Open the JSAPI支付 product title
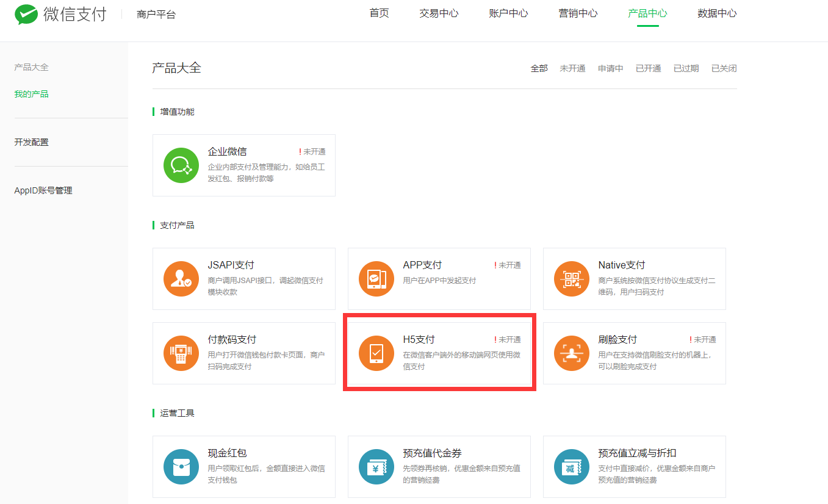 pos(231,265)
